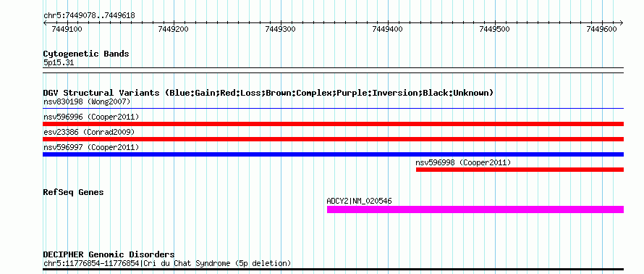Open the esv23386 (Conrad2009) variant label
This screenshot has width=644, height=274.
89,132
